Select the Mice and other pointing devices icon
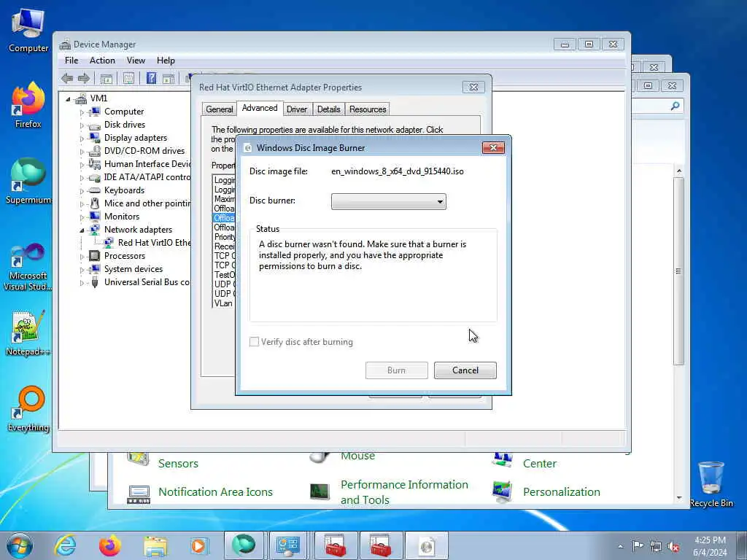747x560 pixels. point(94,203)
